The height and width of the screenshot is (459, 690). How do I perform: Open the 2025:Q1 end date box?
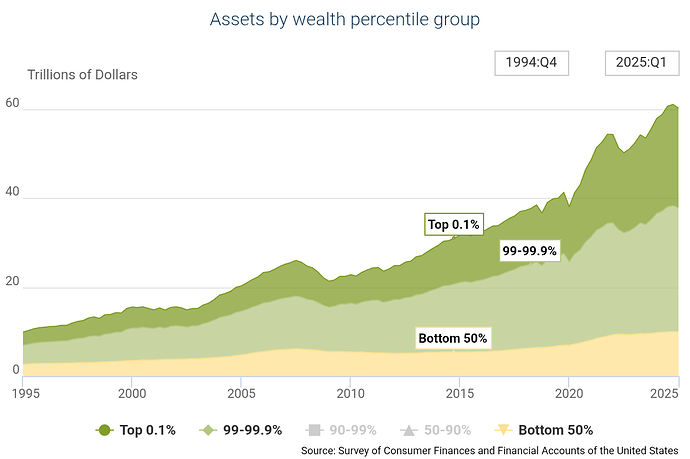click(x=641, y=62)
